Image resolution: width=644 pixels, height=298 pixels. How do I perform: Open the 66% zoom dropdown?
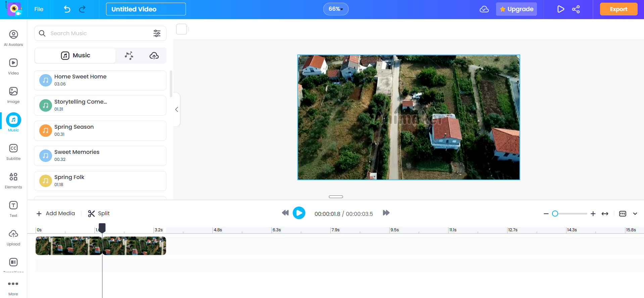336,9
